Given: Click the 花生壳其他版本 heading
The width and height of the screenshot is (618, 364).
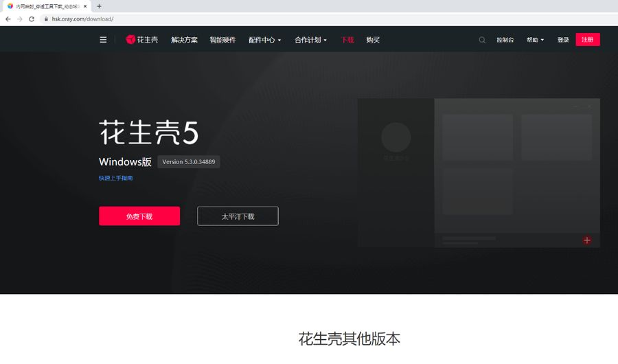Looking at the screenshot, I should [x=350, y=339].
